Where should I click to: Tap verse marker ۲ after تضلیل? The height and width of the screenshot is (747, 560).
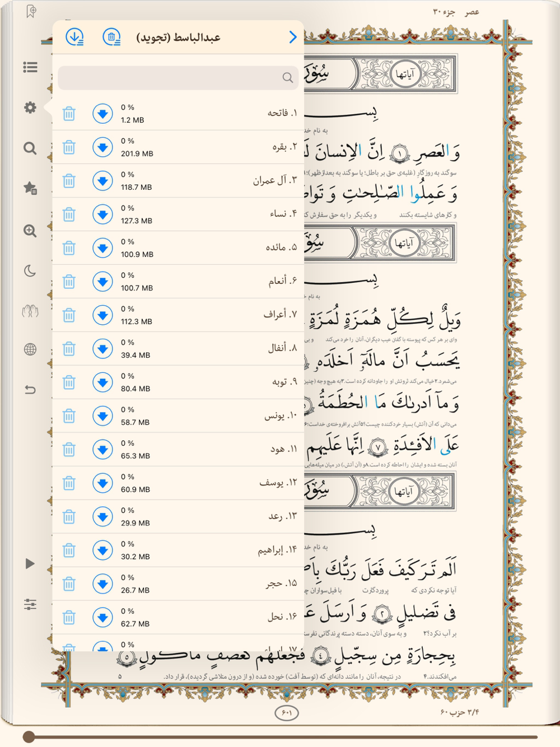382,614
